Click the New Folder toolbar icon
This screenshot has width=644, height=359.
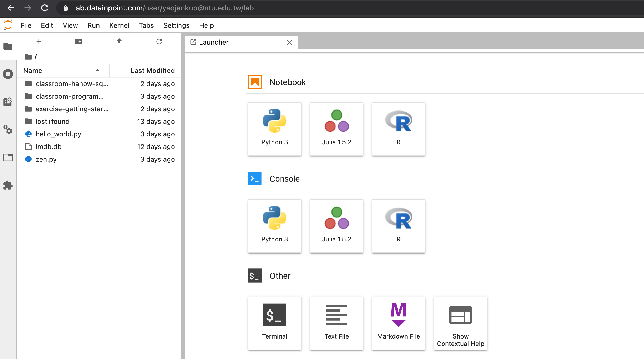[x=79, y=41]
